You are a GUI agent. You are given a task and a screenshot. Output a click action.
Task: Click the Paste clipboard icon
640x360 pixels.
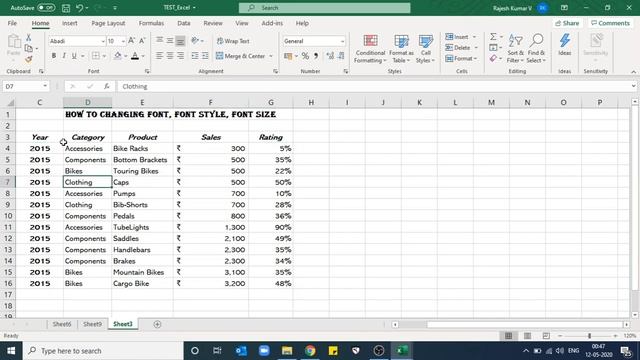(x=14, y=42)
